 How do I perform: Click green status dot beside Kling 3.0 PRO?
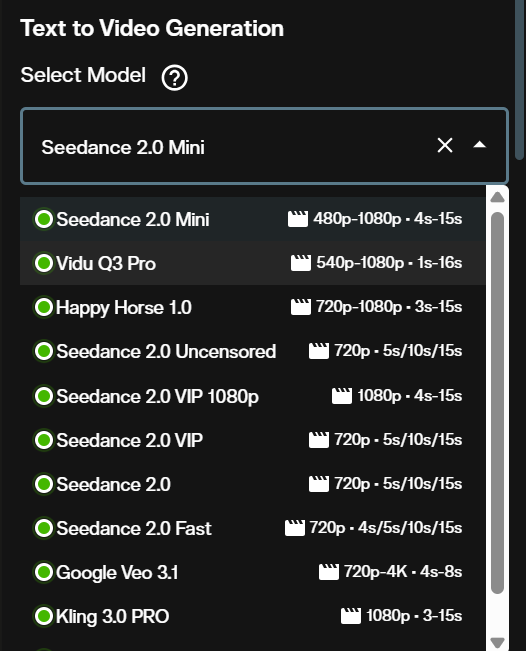click(44, 616)
